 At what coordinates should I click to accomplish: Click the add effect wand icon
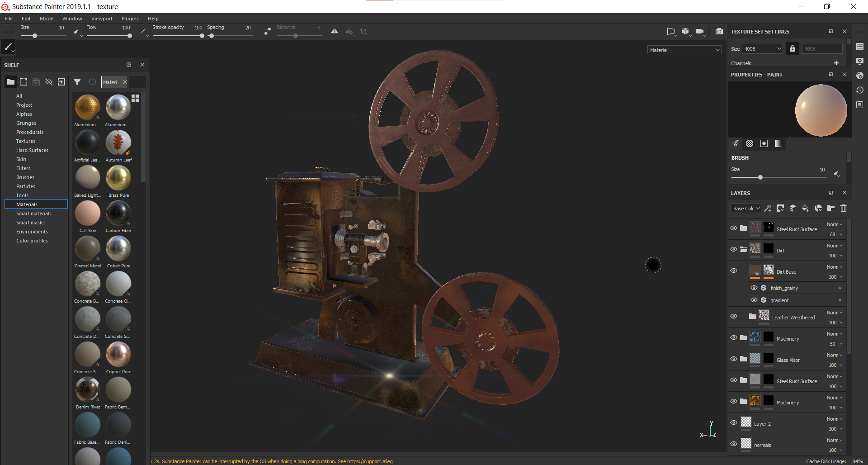tap(768, 208)
